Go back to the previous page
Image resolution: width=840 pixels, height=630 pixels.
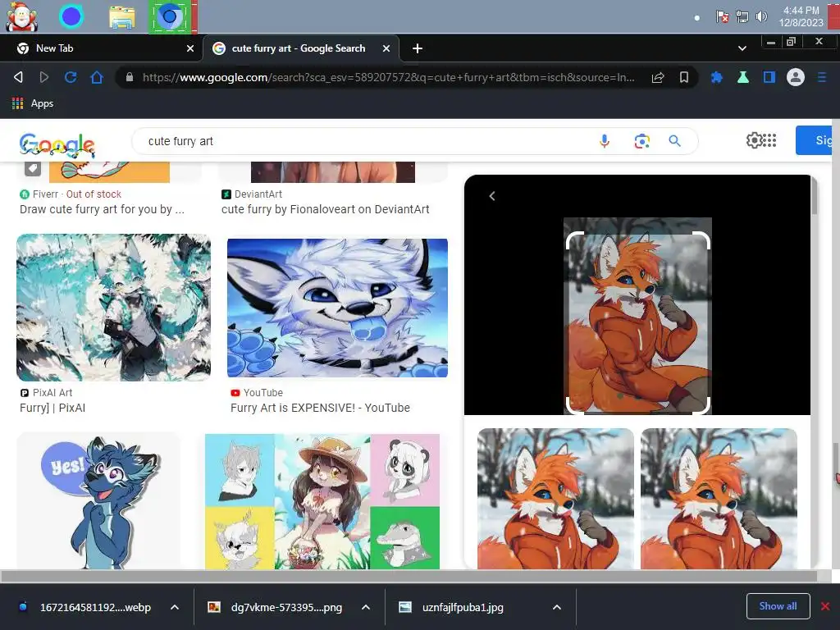[x=18, y=77]
